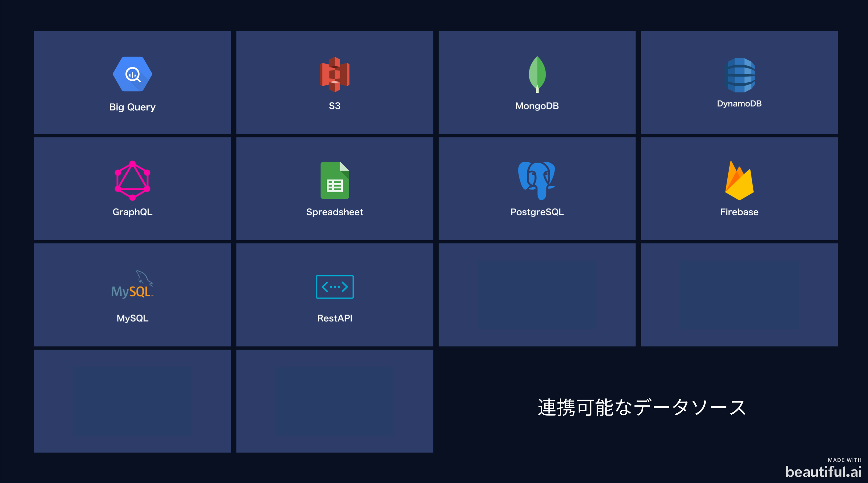Click the Big Query hexagon icon
The width and height of the screenshot is (868, 483).
click(x=132, y=74)
